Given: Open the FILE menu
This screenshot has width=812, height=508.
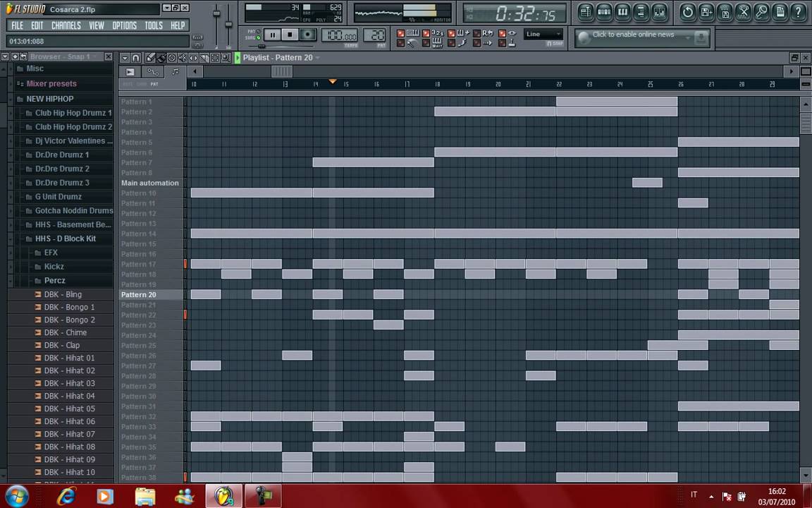Looking at the screenshot, I should point(17,25).
